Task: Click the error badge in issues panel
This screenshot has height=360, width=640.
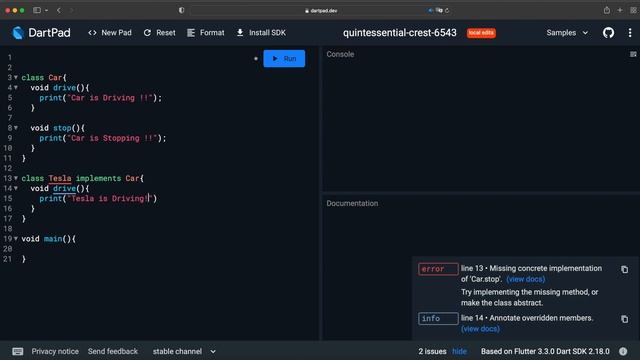Action: pos(438,269)
